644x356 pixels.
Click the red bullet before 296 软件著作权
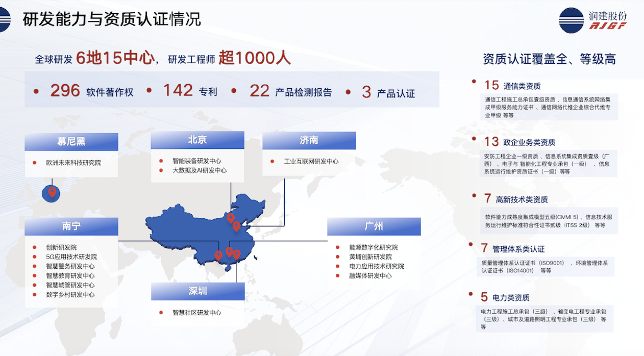36,92
